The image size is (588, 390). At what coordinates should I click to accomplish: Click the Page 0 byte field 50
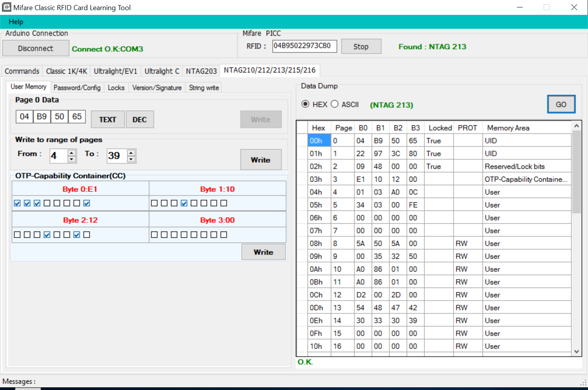point(59,117)
